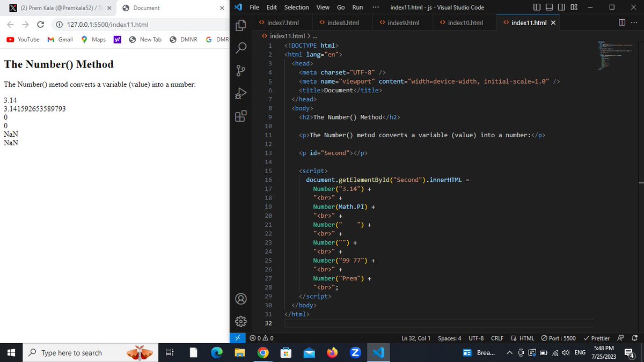
Task: Open the Manage gear in VS Code
Action: 241,321
